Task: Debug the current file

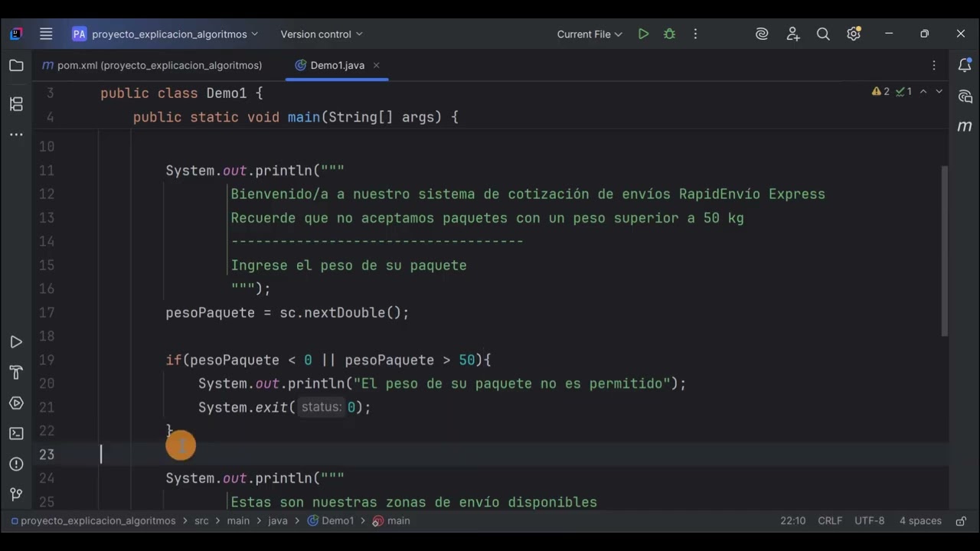Action: [669, 34]
